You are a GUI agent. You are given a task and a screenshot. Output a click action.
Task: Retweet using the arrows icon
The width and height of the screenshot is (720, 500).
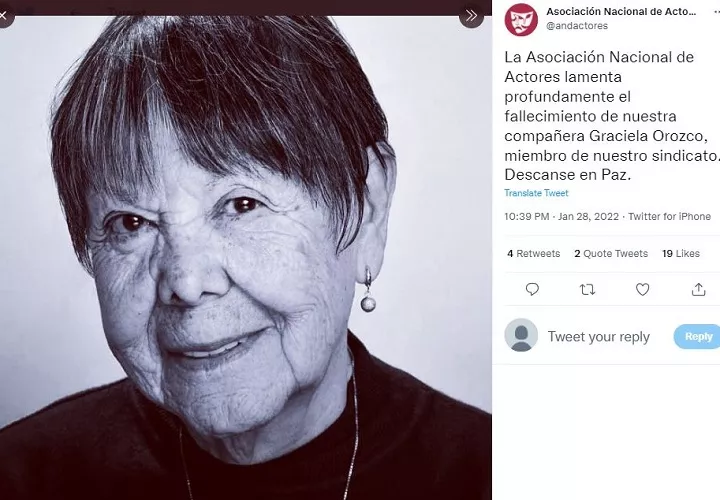coord(587,289)
